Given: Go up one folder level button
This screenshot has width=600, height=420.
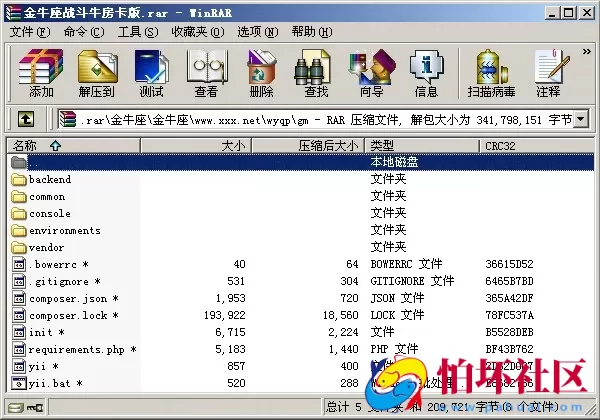Looking at the screenshot, I should [26, 119].
